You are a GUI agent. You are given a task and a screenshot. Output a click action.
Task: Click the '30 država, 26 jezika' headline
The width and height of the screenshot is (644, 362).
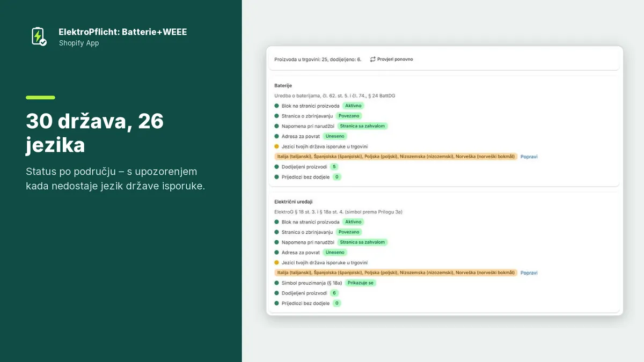point(94,134)
